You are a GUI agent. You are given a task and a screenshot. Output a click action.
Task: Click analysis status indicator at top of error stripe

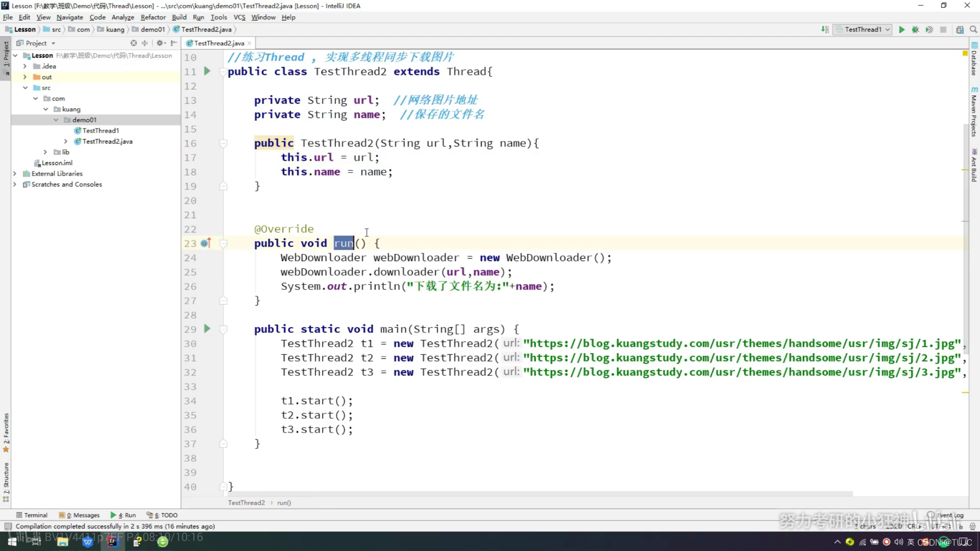point(965,54)
